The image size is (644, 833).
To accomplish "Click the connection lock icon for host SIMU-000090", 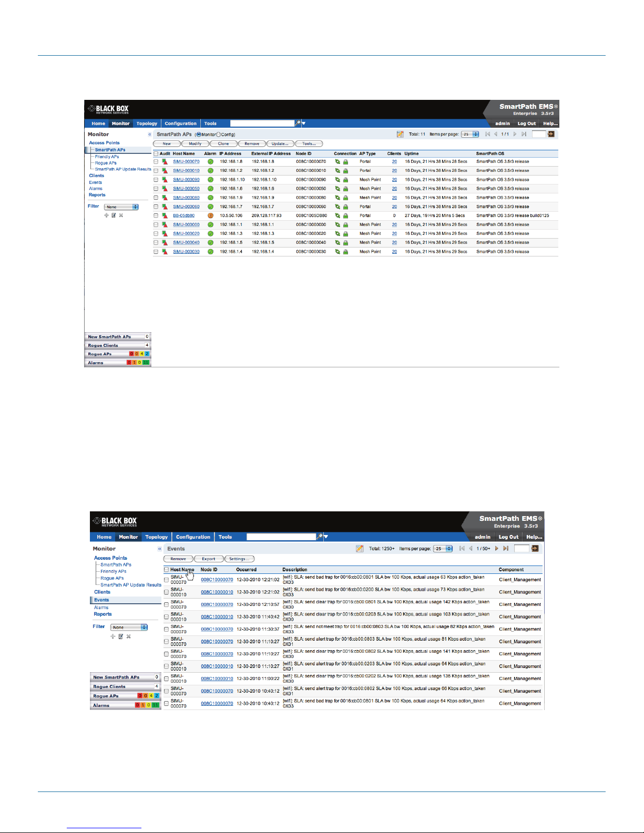I will click(x=345, y=180).
